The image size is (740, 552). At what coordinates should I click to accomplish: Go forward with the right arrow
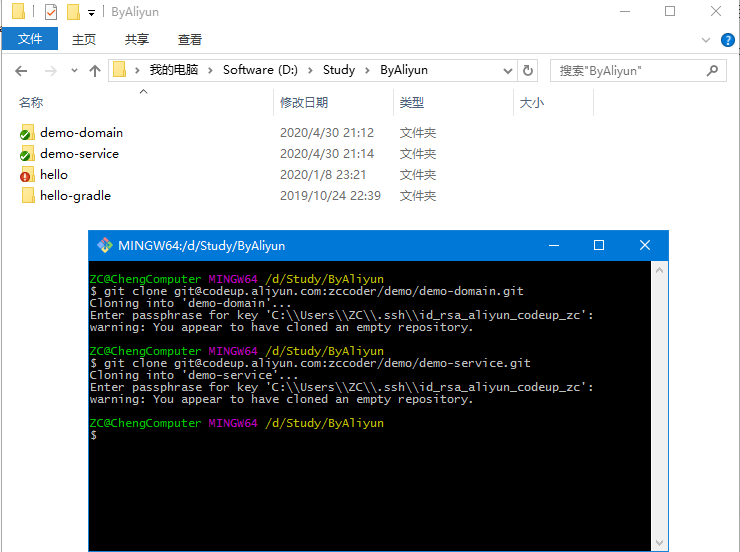50,71
